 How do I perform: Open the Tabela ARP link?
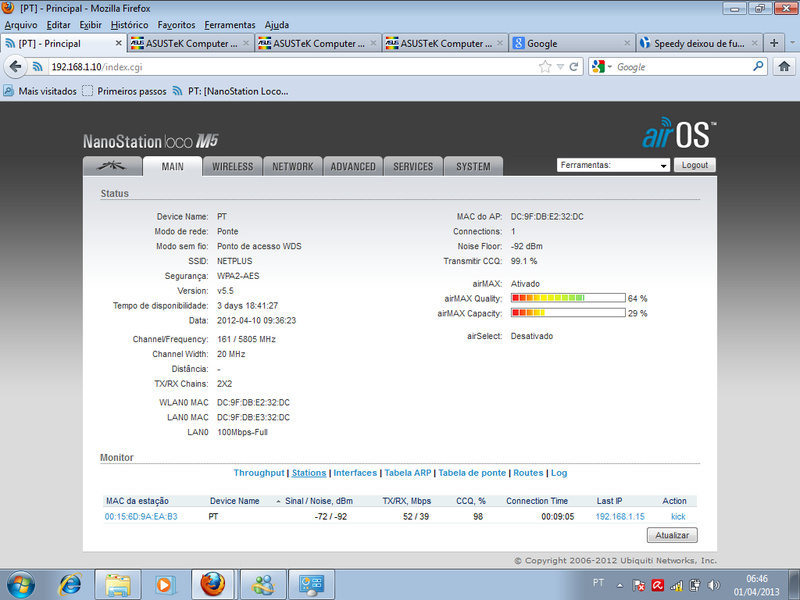408,473
